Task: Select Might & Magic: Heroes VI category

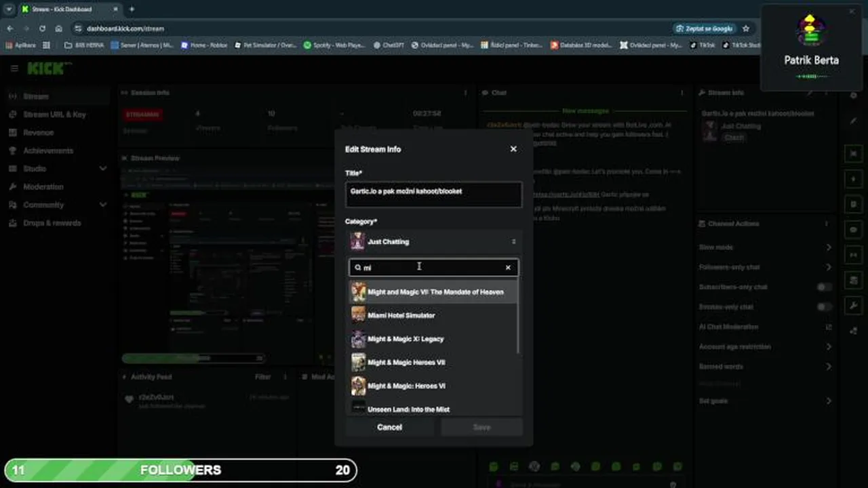Action: (433, 386)
